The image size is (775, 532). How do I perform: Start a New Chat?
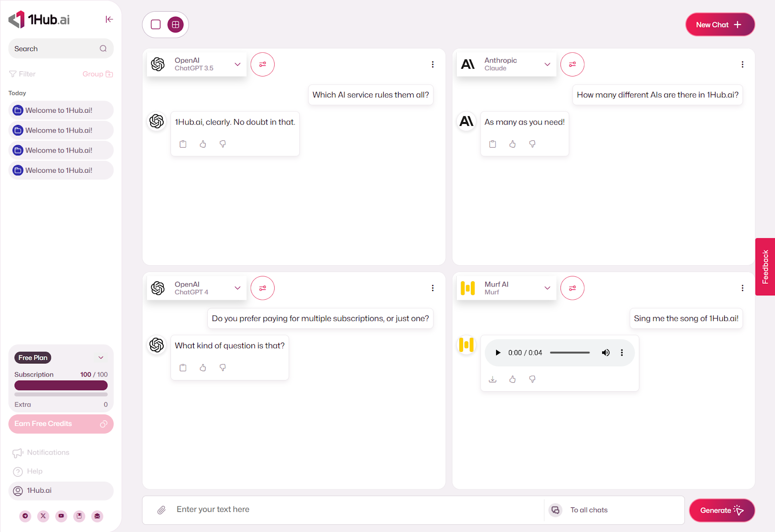[x=720, y=25]
